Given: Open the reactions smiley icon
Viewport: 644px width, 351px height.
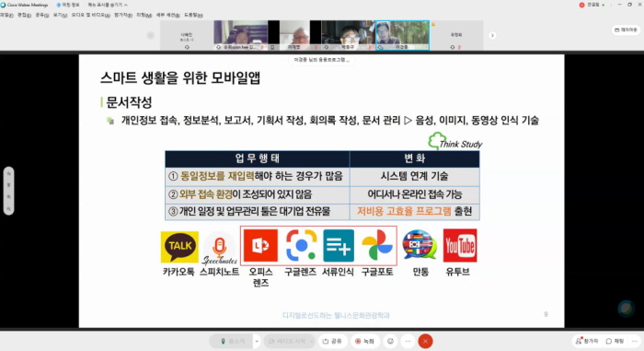Looking at the screenshot, I should pyautogui.click(x=390, y=341).
